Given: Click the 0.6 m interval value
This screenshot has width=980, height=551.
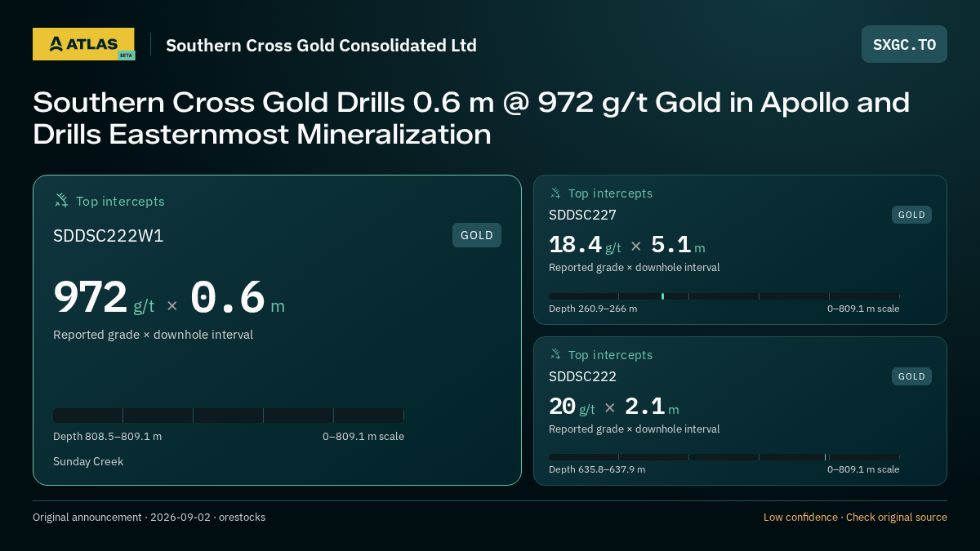Looking at the screenshot, I should 238,298.
